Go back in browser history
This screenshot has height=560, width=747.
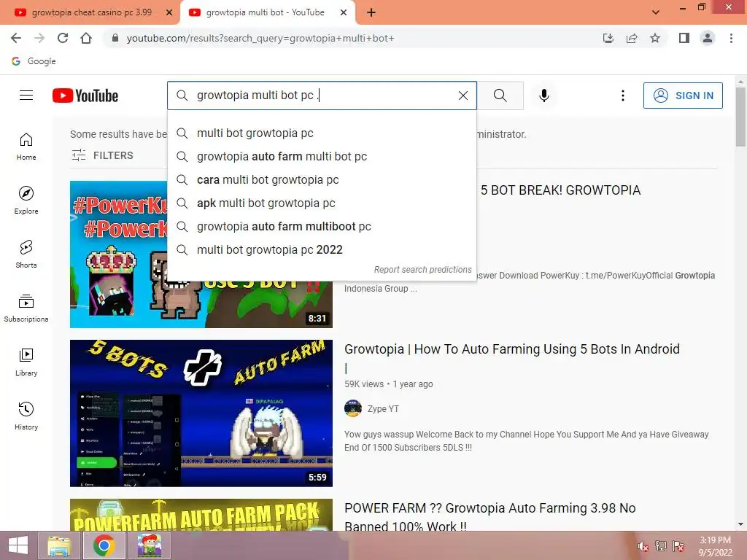pyautogui.click(x=16, y=38)
